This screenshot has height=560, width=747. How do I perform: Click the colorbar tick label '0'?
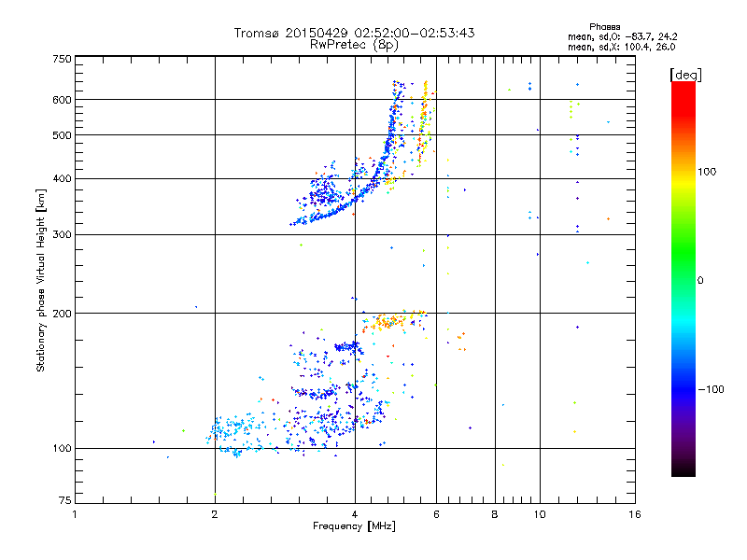tap(700, 281)
